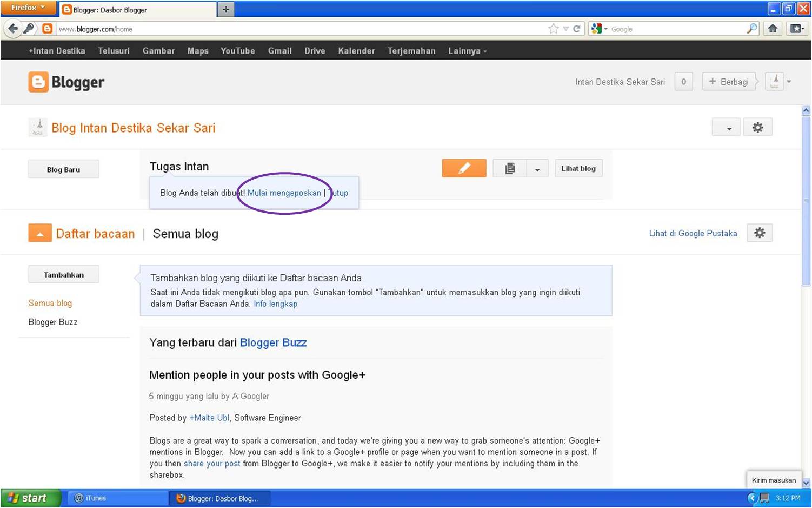Select Semua blog in left sidebar
812x508 pixels.
50,303
